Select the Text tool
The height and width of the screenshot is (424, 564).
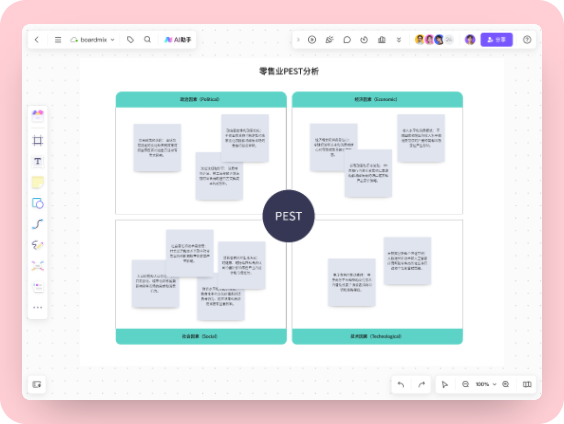point(37,161)
